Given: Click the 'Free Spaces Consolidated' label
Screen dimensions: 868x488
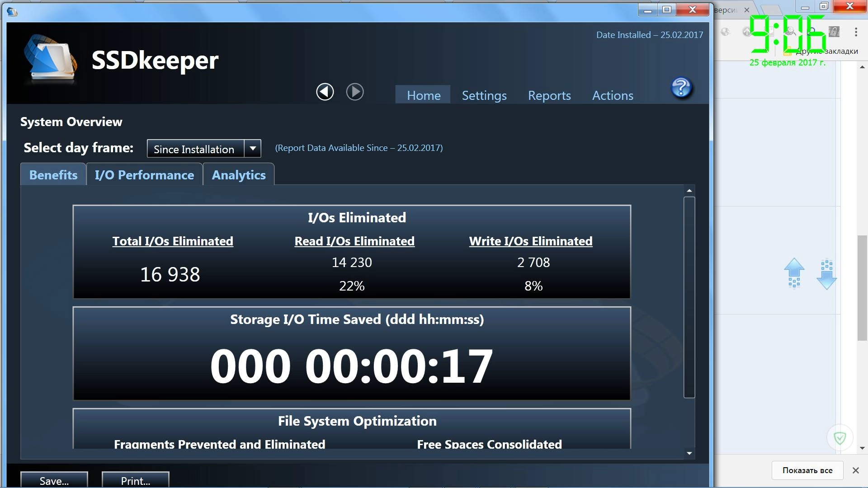Looking at the screenshot, I should 489,444.
